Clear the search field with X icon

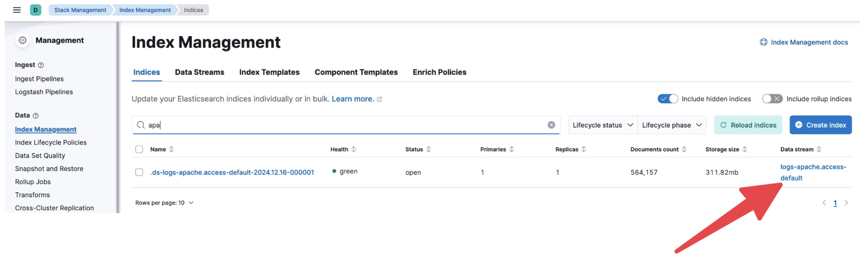tap(551, 125)
